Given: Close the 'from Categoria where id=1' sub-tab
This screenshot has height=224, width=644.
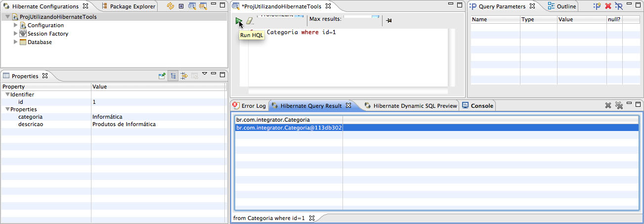Looking at the screenshot, I should tap(311, 218).
